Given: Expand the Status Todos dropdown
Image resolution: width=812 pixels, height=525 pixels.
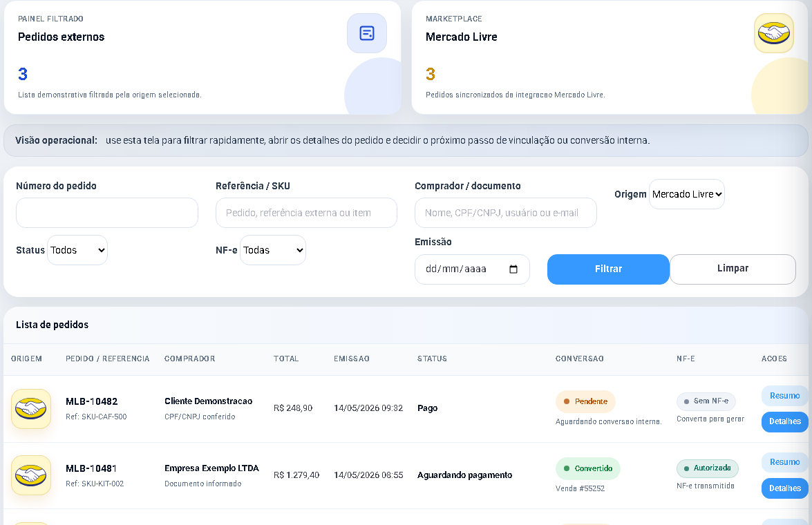Looking at the screenshot, I should pyautogui.click(x=77, y=250).
